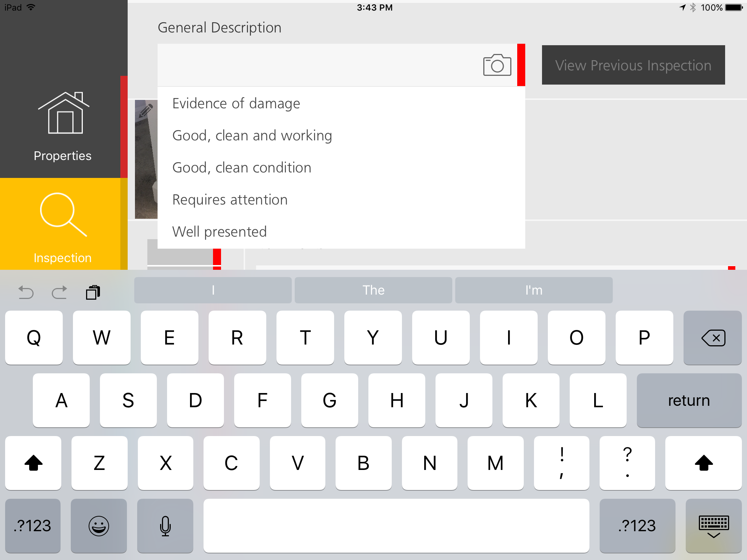Tap the F key

click(x=263, y=400)
